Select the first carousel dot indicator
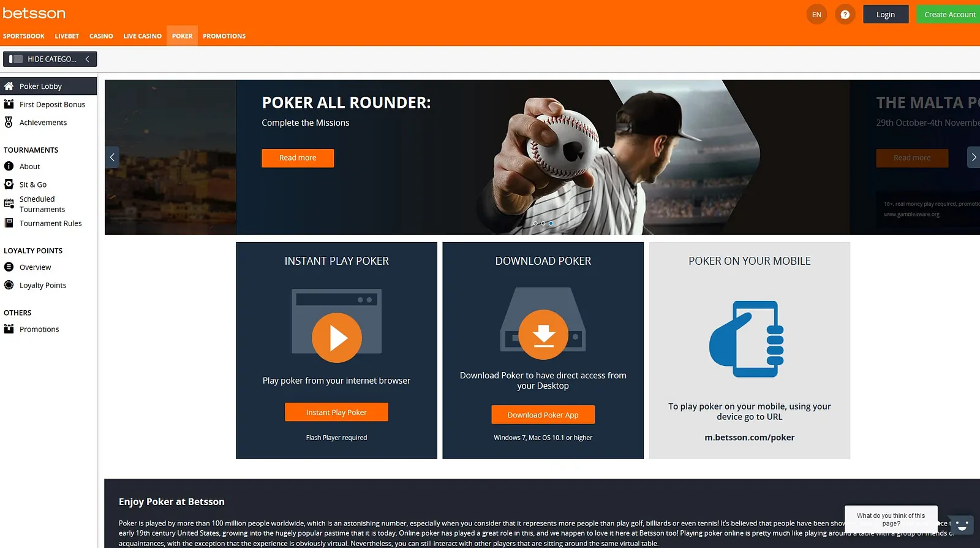Screen dimensions: 980x548 coord(535,224)
